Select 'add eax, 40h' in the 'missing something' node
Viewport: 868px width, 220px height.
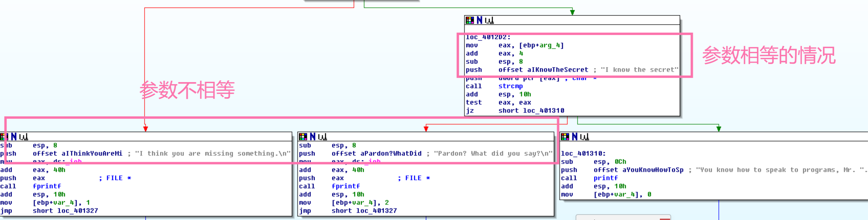[33, 170]
